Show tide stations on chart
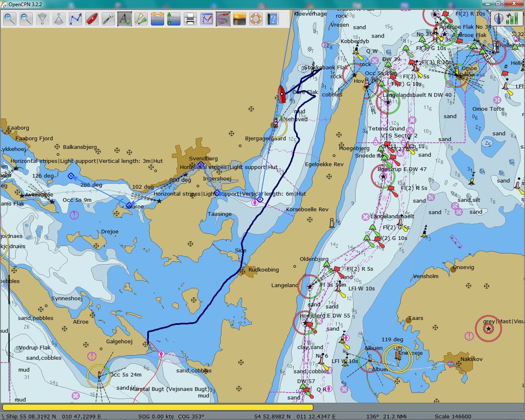Screen dimensions: 525x420 (x=174, y=19)
